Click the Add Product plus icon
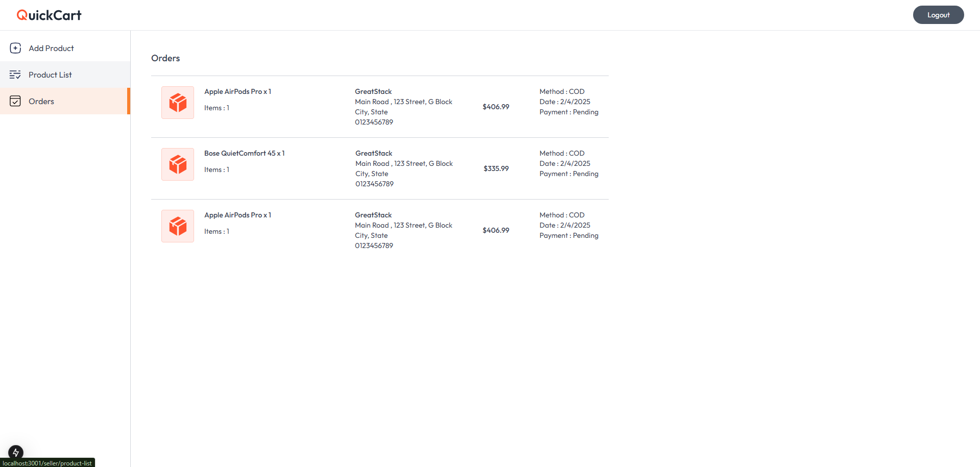This screenshot has height=467, width=980. pos(15,48)
